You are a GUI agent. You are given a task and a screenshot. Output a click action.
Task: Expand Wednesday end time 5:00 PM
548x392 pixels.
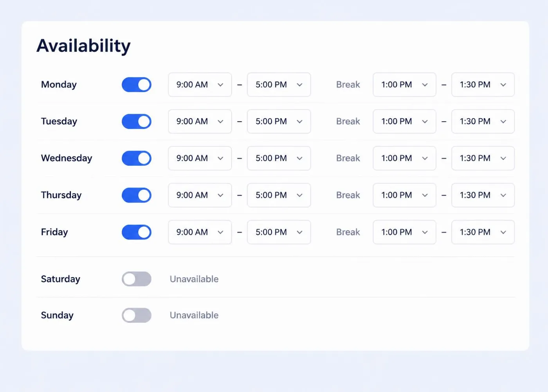pos(279,158)
